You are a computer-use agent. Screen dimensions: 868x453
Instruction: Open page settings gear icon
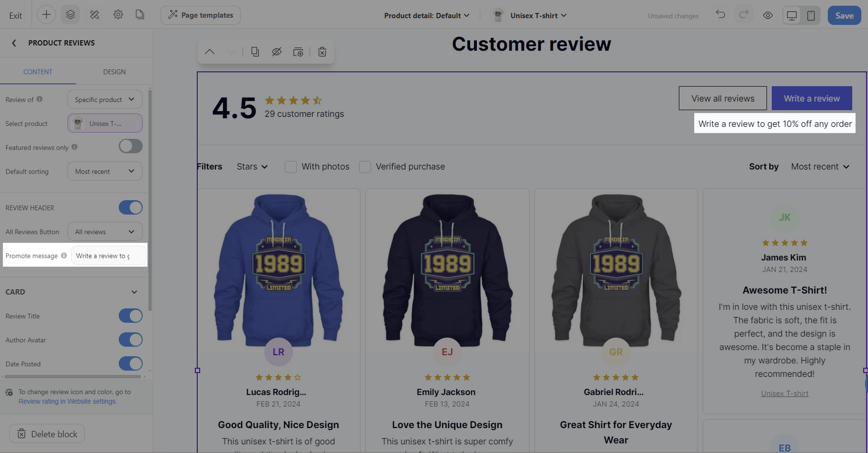pyautogui.click(x=118, y=15)
